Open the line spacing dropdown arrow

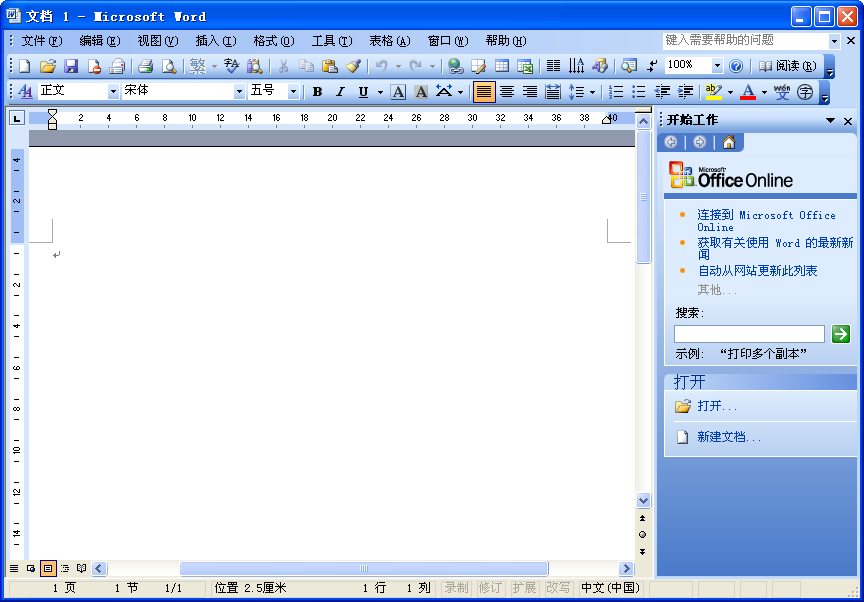592,92
